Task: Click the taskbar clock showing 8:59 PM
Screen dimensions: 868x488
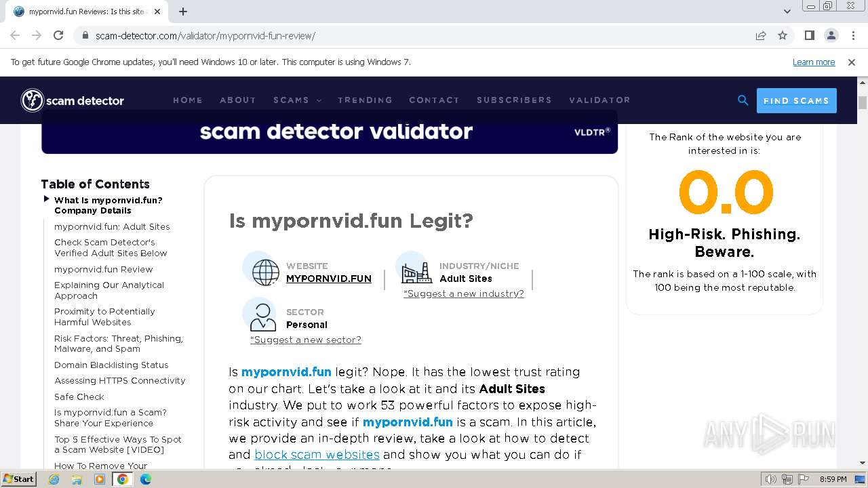Action: coord(833,479)
